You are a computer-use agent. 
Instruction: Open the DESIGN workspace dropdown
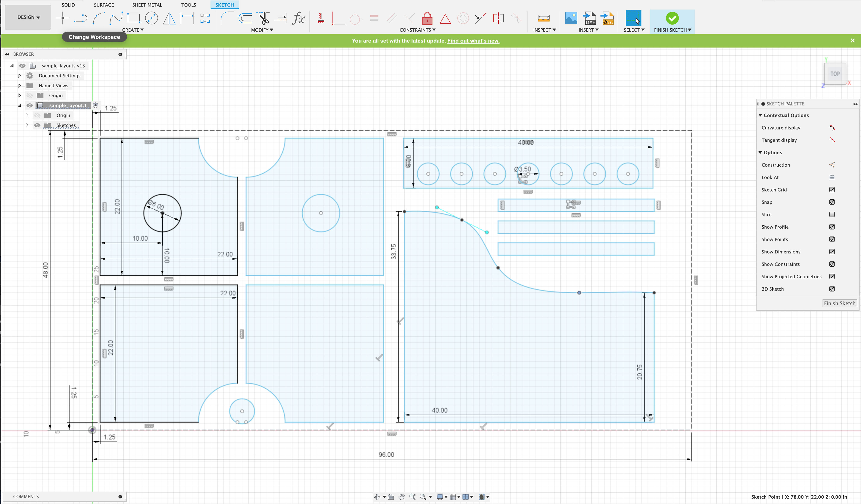coord(28,17)
